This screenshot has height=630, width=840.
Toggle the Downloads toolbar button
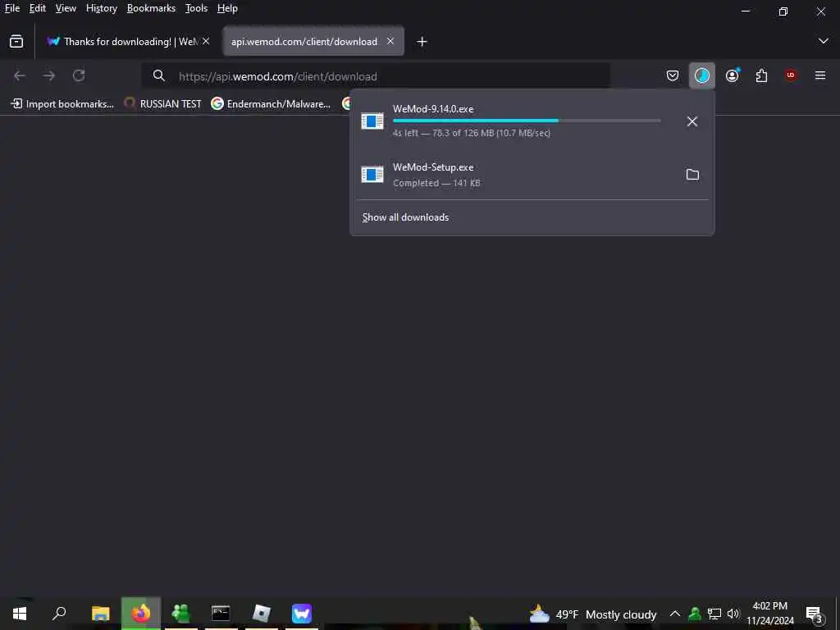tap(702, 75)
